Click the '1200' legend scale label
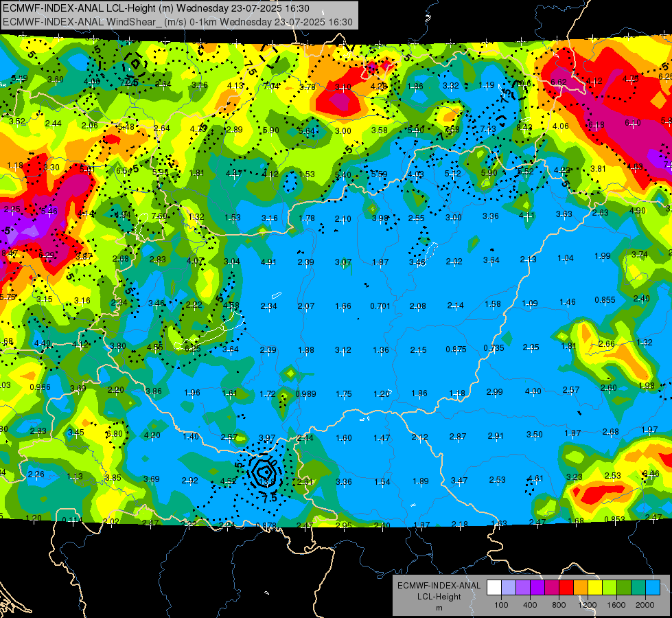This screenshot has height=618, width=672. [588, 605]
